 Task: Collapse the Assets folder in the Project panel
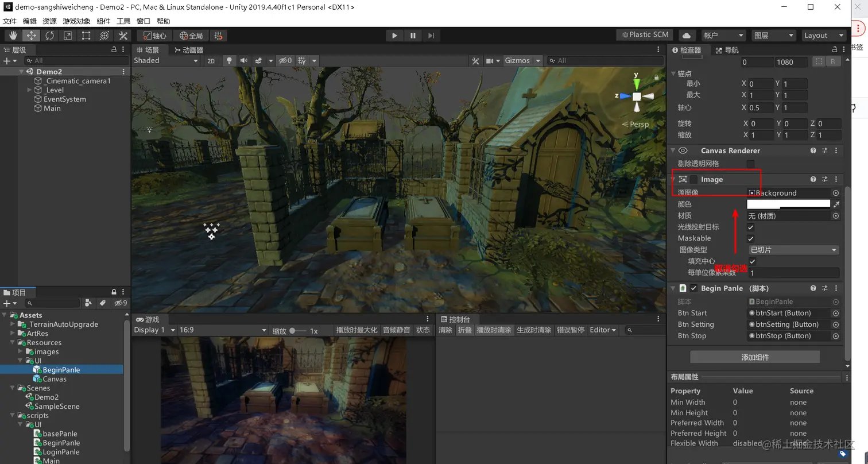pos(5,315)
